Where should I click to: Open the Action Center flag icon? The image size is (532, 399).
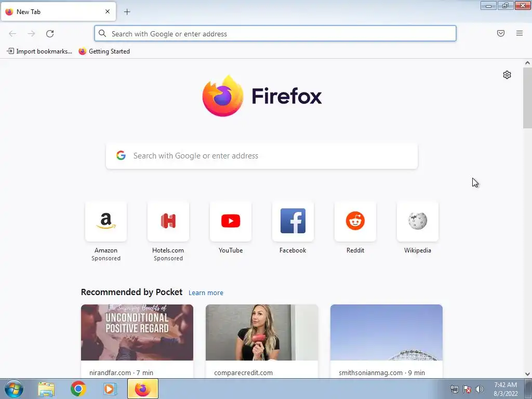[467, 389]
